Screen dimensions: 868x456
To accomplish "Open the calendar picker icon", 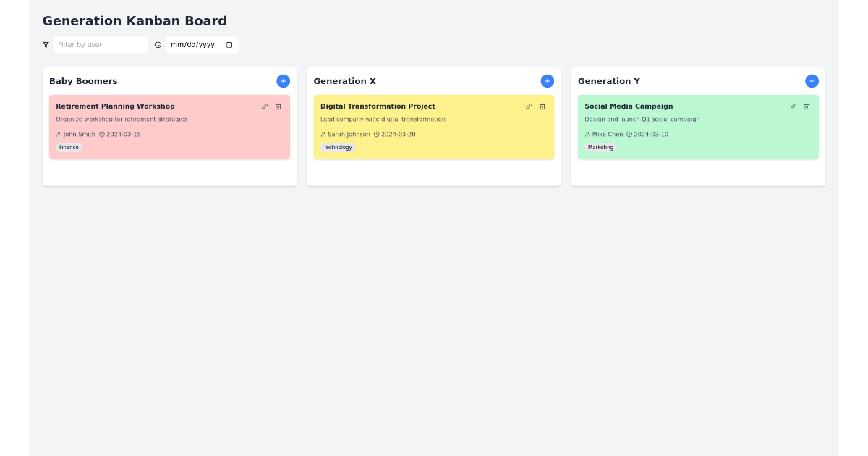I will point(228,44).
